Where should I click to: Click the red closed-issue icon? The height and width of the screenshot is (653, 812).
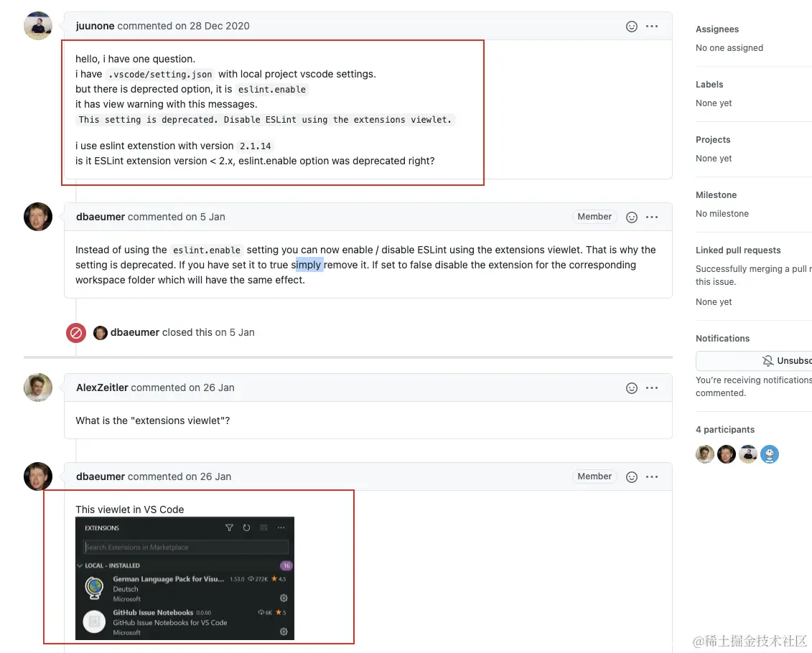pos(75,333)
